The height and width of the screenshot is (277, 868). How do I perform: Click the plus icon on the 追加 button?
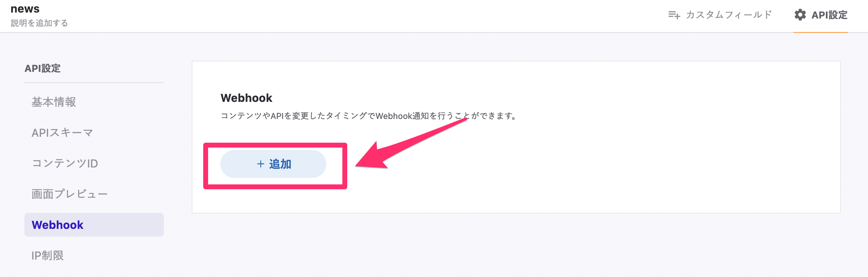point(260,164)
